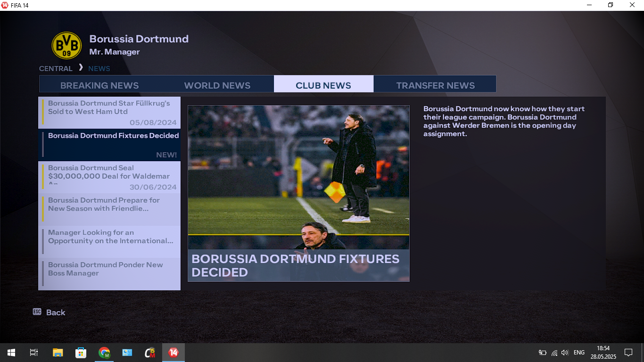Open the Transfer News tab
Viewport: 644px width, 362px height.
tap(435, 85)
